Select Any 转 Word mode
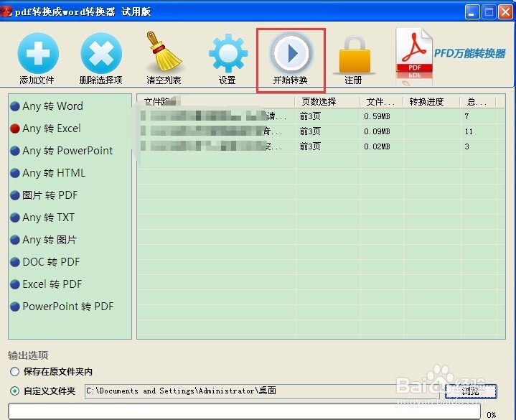 click(47, 106)
